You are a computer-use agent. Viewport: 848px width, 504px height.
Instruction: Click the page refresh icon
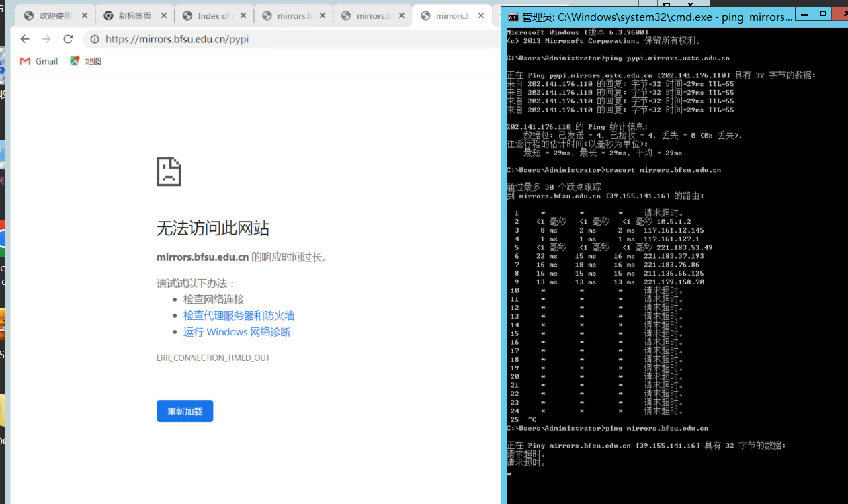(x=67, y=39)
